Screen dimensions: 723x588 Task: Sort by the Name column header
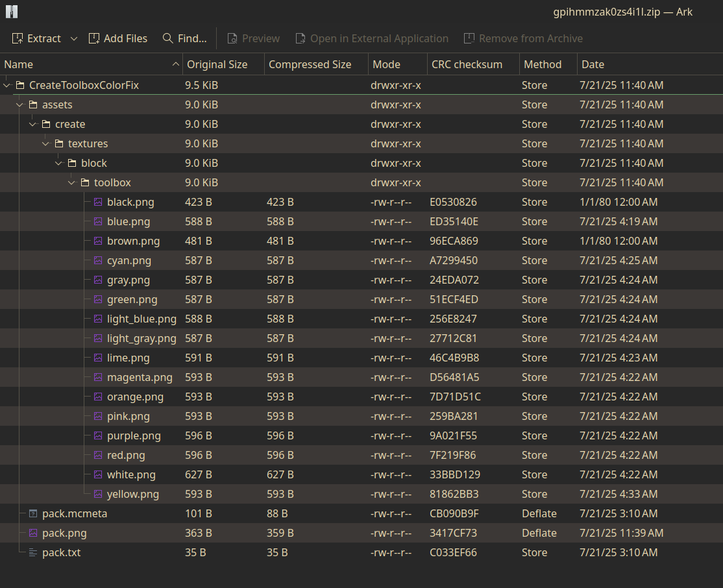[x=92, y=64]
